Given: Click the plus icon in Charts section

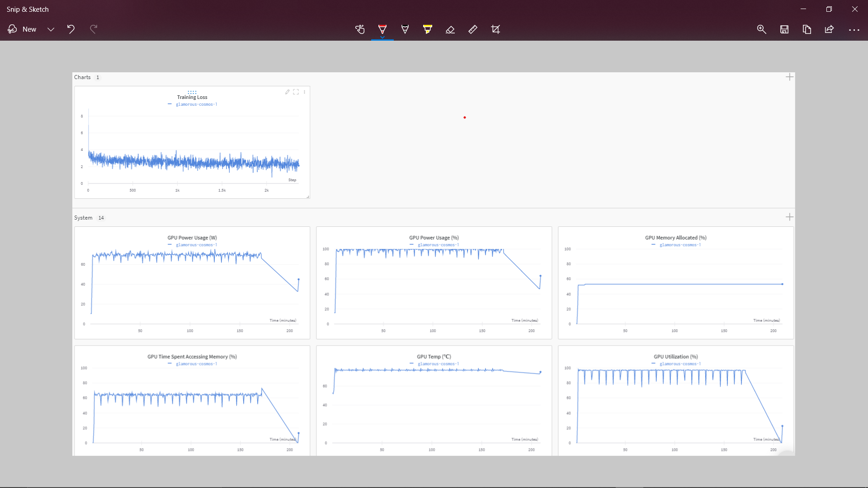Looking at the screenshot, I should 789,77.
